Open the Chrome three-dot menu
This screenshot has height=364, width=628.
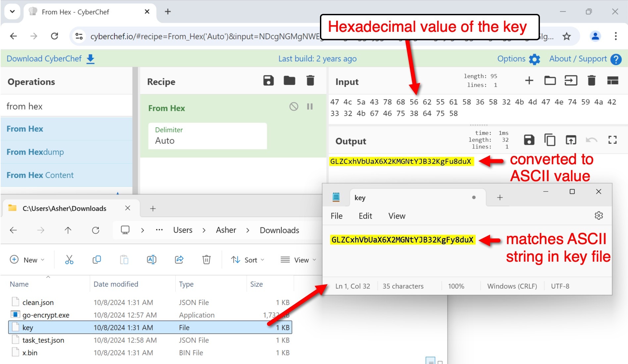pyautogui.click(x=615, y=36)
